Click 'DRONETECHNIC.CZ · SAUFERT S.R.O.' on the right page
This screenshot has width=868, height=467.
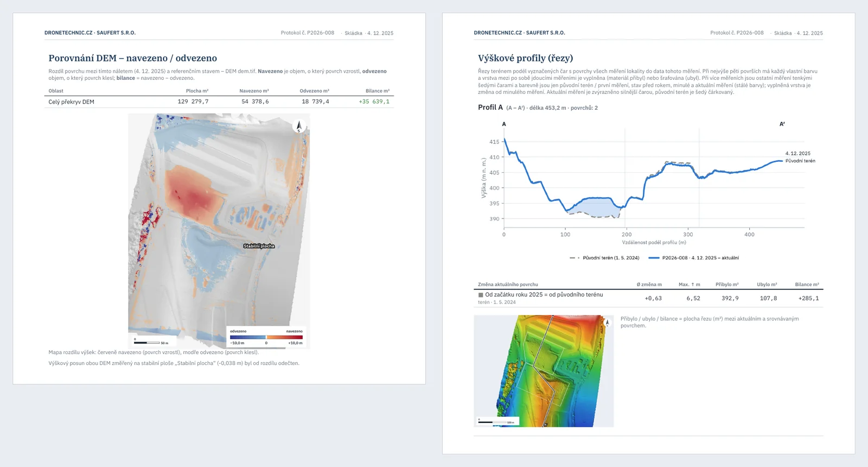(519, 33)
